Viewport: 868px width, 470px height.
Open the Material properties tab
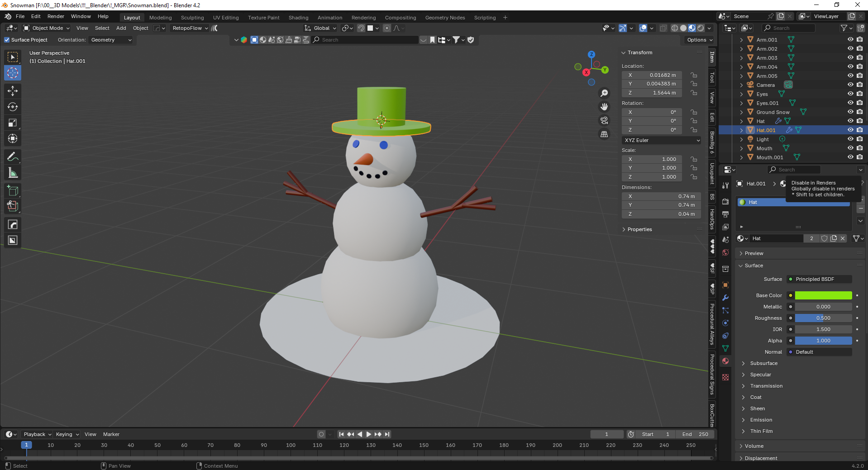coord(725,361)
